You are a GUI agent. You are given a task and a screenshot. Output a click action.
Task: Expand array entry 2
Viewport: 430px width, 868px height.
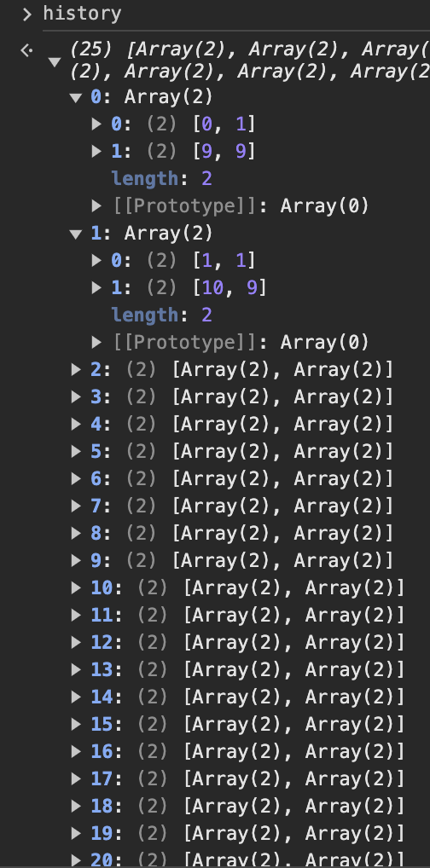point(77,369)
